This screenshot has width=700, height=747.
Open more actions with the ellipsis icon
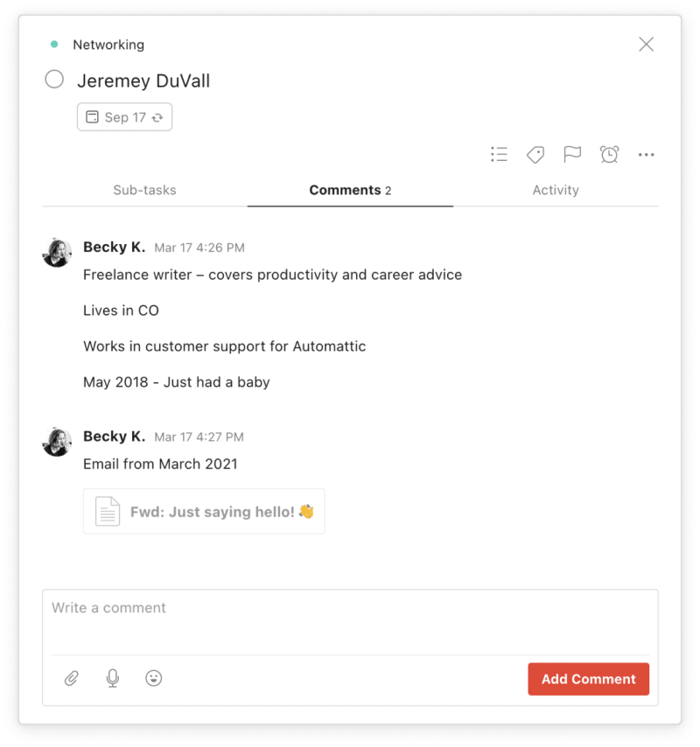[x=646, y=154]
